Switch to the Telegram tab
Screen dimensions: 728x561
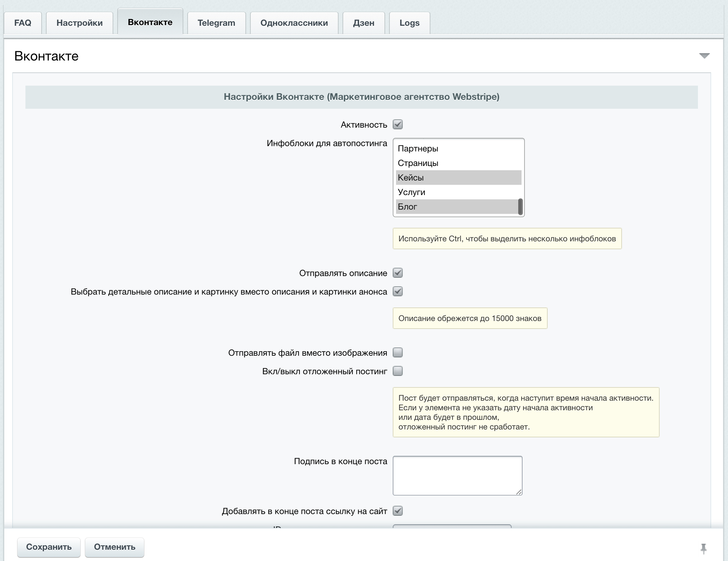point(216,23)
